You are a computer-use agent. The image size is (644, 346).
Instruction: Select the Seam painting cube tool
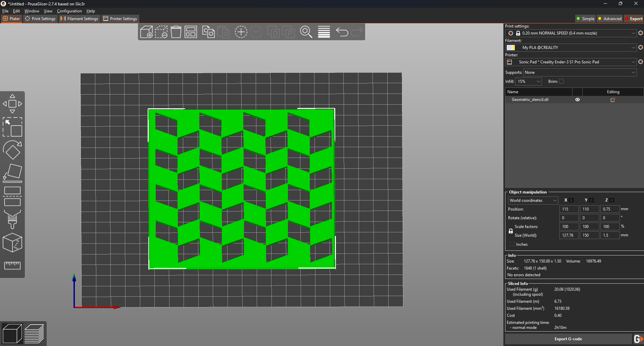coord(12,242)
